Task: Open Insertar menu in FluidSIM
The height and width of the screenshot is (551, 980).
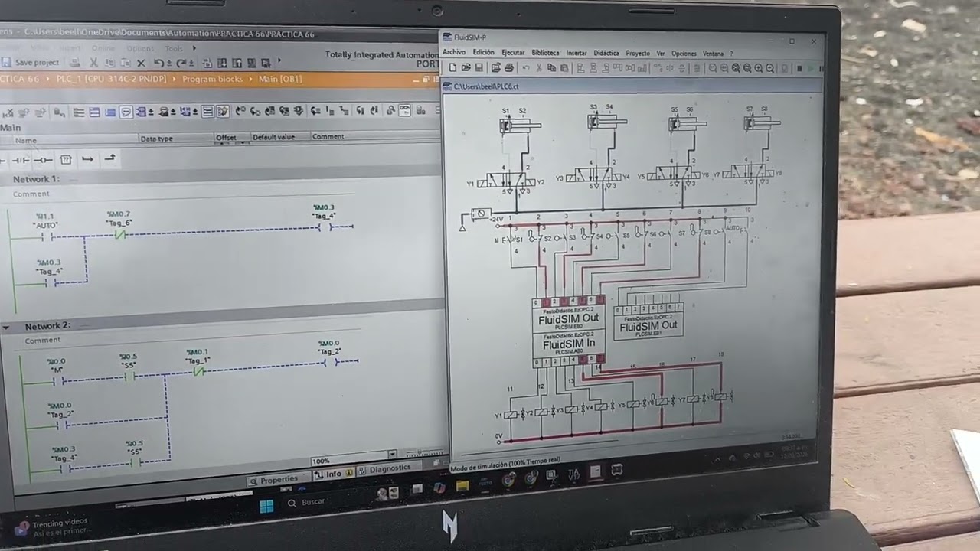Action: tap(577, 53)
